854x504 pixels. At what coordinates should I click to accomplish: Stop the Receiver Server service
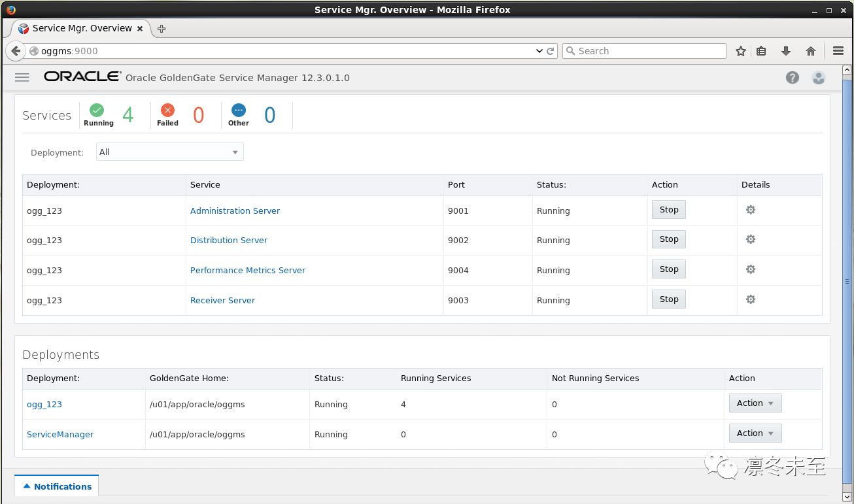click(x=668, y=299)
